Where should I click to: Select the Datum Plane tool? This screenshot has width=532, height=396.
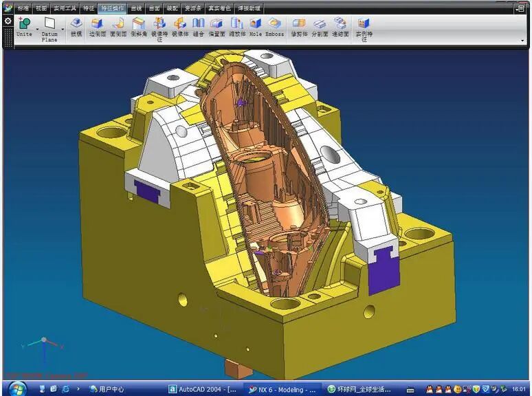49,30
